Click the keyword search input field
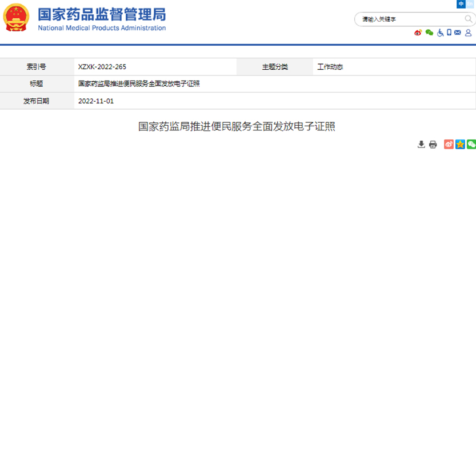 click(409, 19)
